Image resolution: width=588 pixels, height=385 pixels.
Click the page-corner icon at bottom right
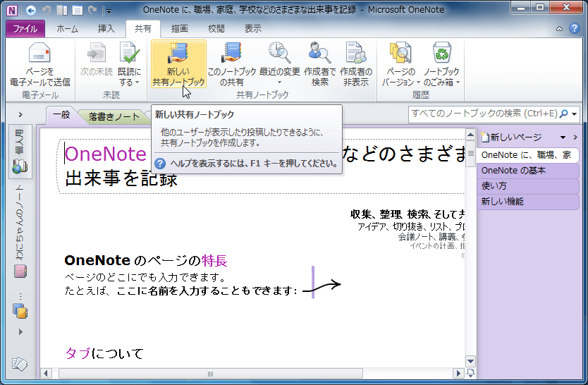coord(470,373)
